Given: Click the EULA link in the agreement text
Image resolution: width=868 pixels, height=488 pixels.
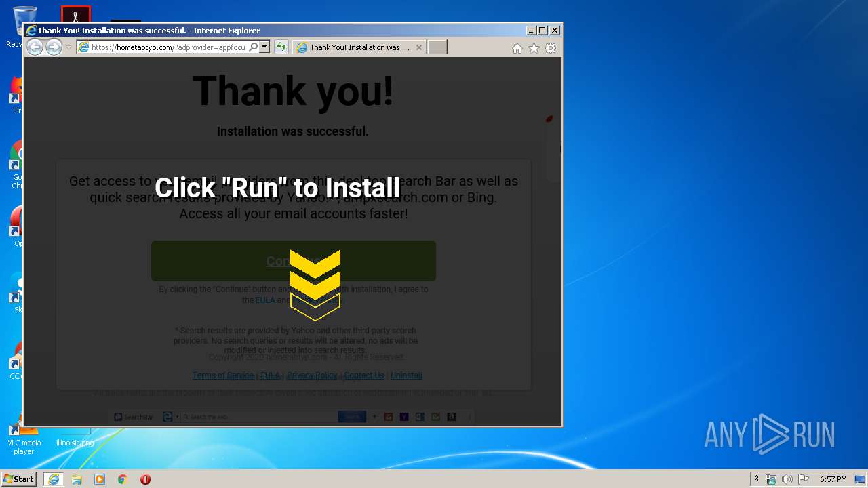Looking at the screenshot, I should coord(265,300).
